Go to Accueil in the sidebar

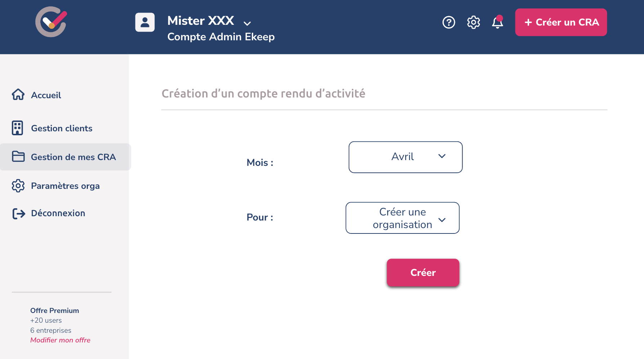pos(46,95)
